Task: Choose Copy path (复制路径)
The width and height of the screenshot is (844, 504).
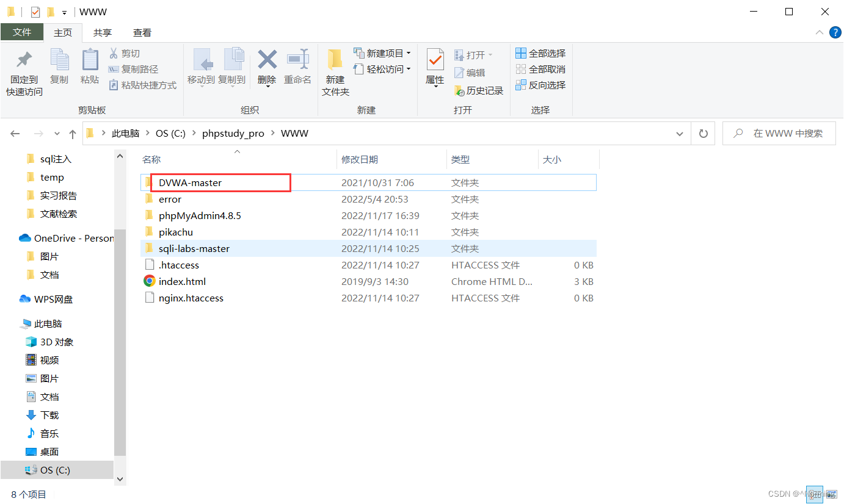Action: [x=133, y=70]
